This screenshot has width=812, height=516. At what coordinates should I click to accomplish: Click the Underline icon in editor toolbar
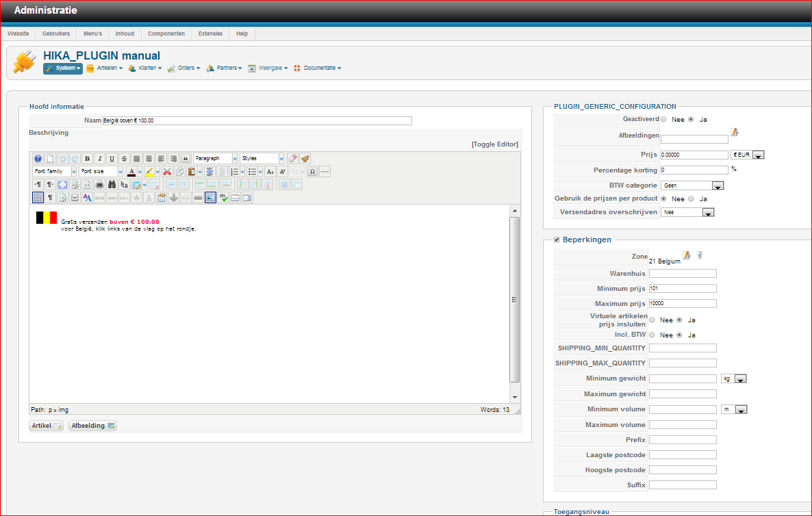point(112,158)
